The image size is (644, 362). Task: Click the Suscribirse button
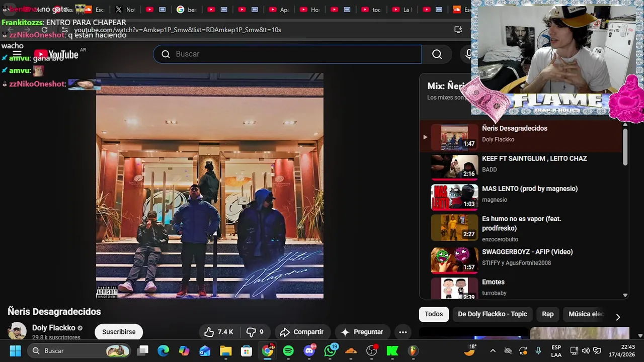coord(119,332)
